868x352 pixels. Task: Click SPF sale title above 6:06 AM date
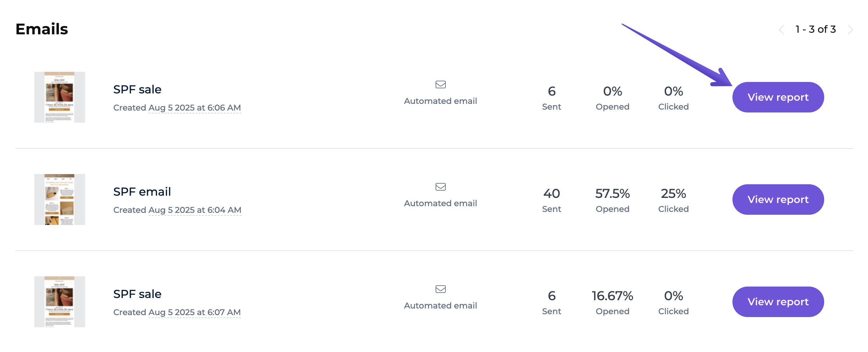click(x=137, y=89)
